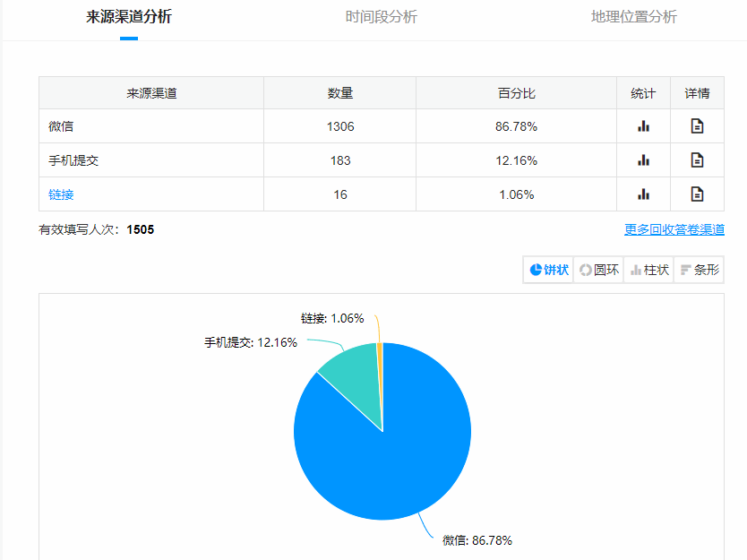This screenshot has height=560, width=747.
Task: View details document icon for 微信
Action: tap(697, 126)
